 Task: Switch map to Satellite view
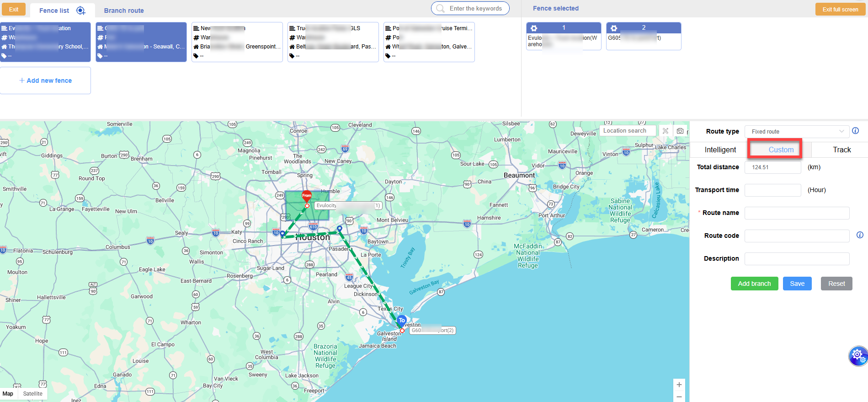[x=32, y=394]
